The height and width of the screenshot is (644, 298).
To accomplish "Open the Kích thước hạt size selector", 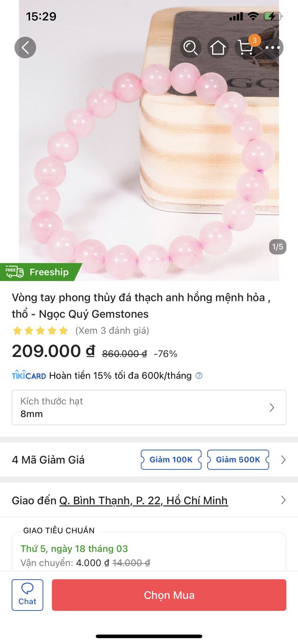I will (x=149, y=407).
